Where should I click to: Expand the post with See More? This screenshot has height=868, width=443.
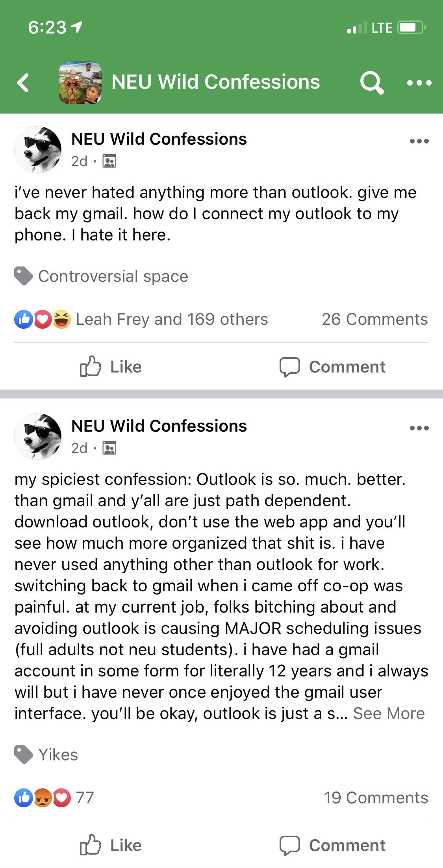tap(389, 713)
